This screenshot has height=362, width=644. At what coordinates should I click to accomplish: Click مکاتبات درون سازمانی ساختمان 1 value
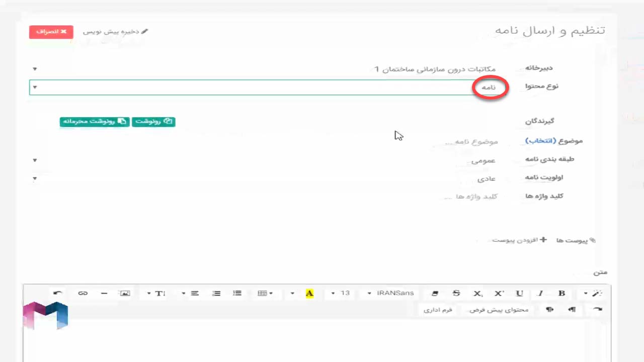(x=435, y=69)
